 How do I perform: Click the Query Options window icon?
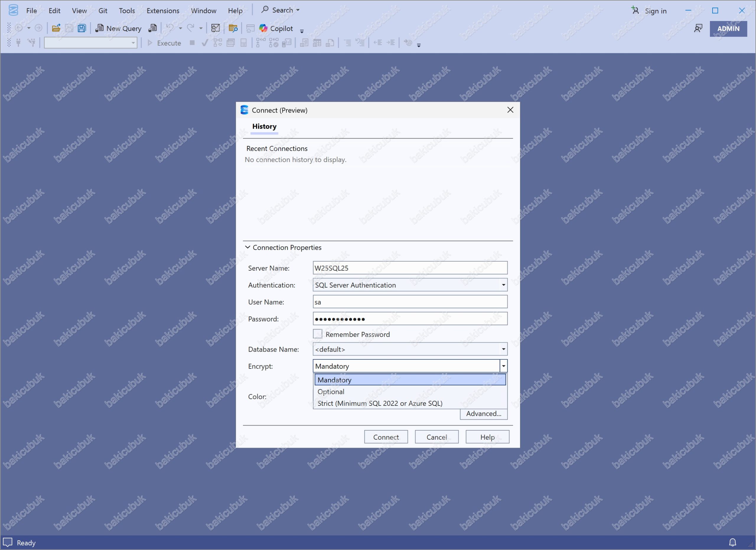tap(231, 43)
